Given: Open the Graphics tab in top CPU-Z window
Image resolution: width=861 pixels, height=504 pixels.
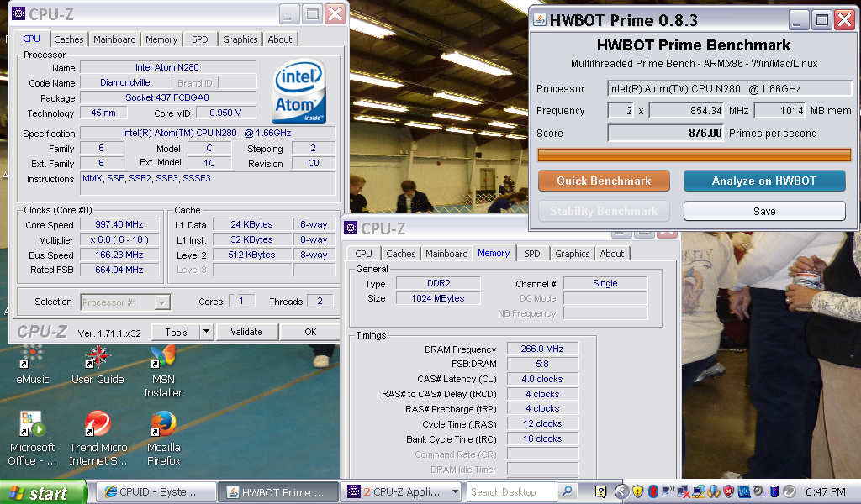Looking at the screenshot, I should coord(240,39).
